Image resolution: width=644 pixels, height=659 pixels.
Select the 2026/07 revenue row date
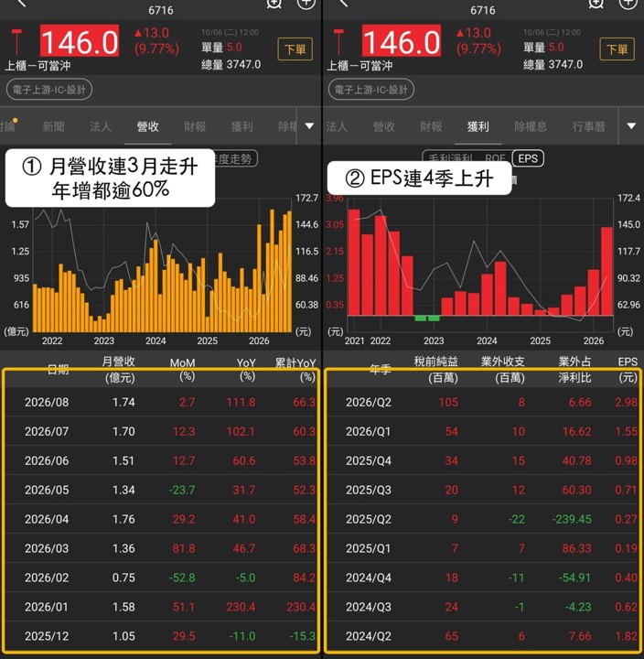point(47,431)
